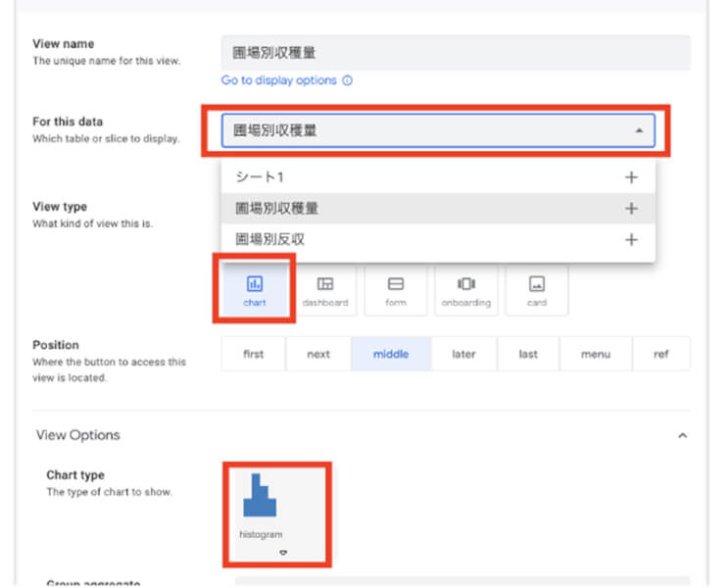This screenshot has height=588, width=727.
Task: Expand the histogram chart type dropdown arrow
Action: point(283,553)
